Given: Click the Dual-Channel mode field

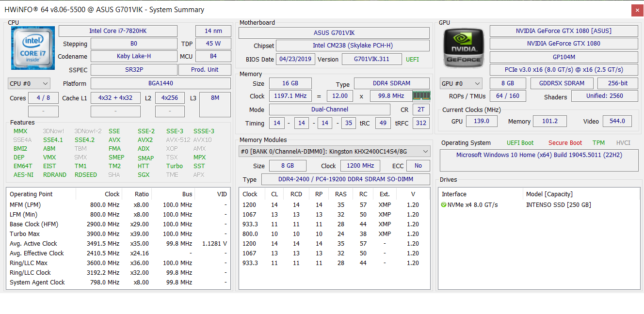Looking at the screenshot, I should [x=329, y=110].
